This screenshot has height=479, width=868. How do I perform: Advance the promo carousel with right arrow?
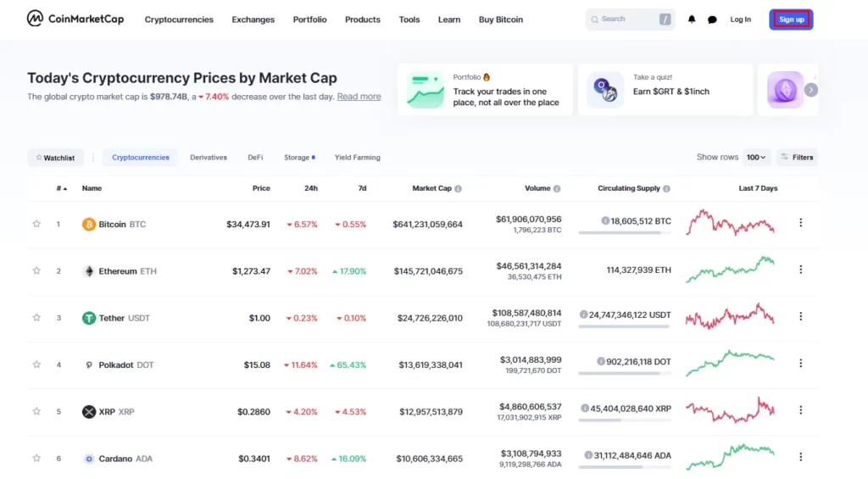(x=811, y=90)
